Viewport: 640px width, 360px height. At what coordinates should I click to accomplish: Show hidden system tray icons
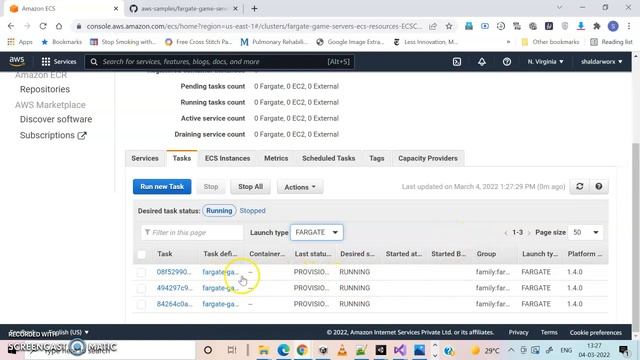pos(511,350)
